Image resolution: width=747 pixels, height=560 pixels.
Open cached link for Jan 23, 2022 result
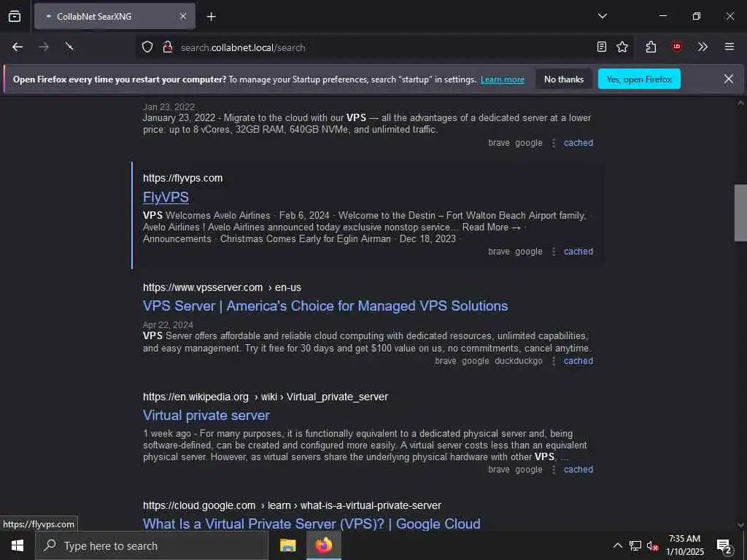coord(578,143)
